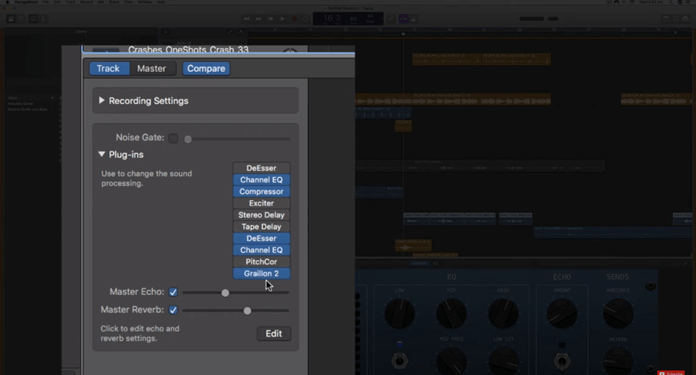Image resolution: width=696 pixels, height=375 pixels.
Task: Uncheck the Master Echo checkbox
Action: pyautogui.click(x=173, y=292)
